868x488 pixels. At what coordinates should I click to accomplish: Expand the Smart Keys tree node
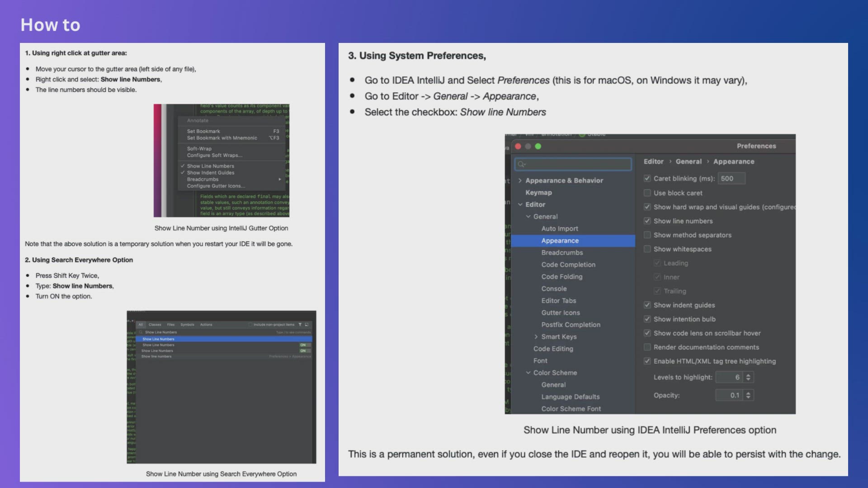pos(536,337)
